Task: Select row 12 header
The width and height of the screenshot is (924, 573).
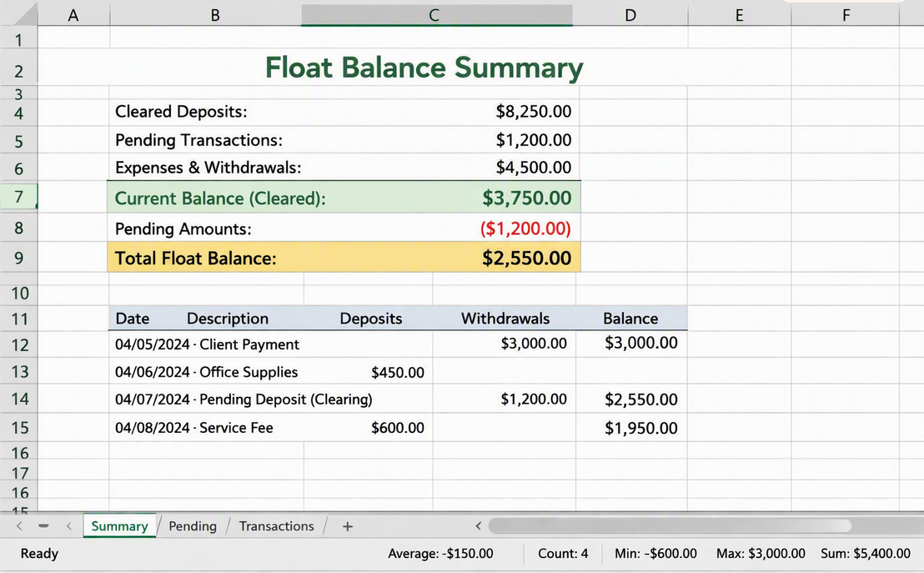Action: click(x=19, y=344)
